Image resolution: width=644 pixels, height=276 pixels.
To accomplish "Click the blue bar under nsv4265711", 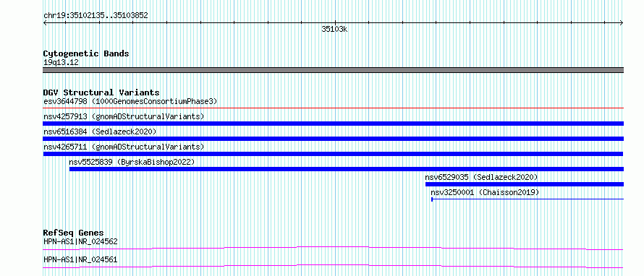I will (x=333, y=154).
